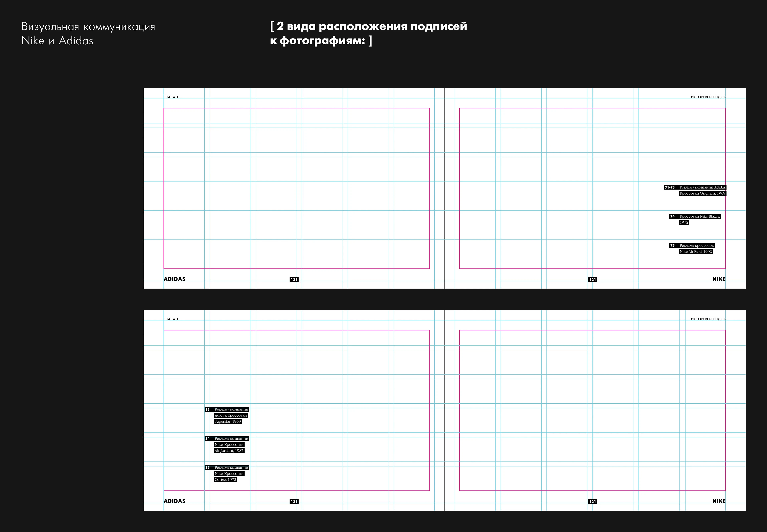The width and height of the screenshot is (767, 532).
Task: Click caption line 'Кроссовки Nike Blazer,'
Action: coord(700,216)
